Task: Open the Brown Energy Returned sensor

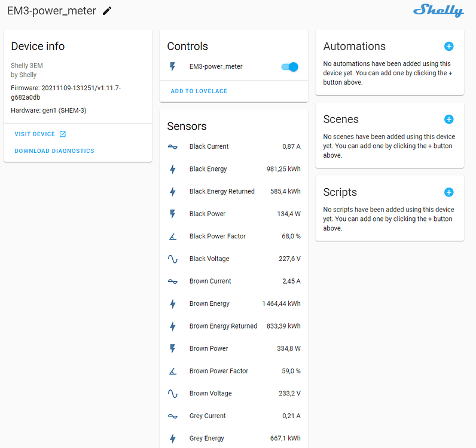Action: (233, 326)
